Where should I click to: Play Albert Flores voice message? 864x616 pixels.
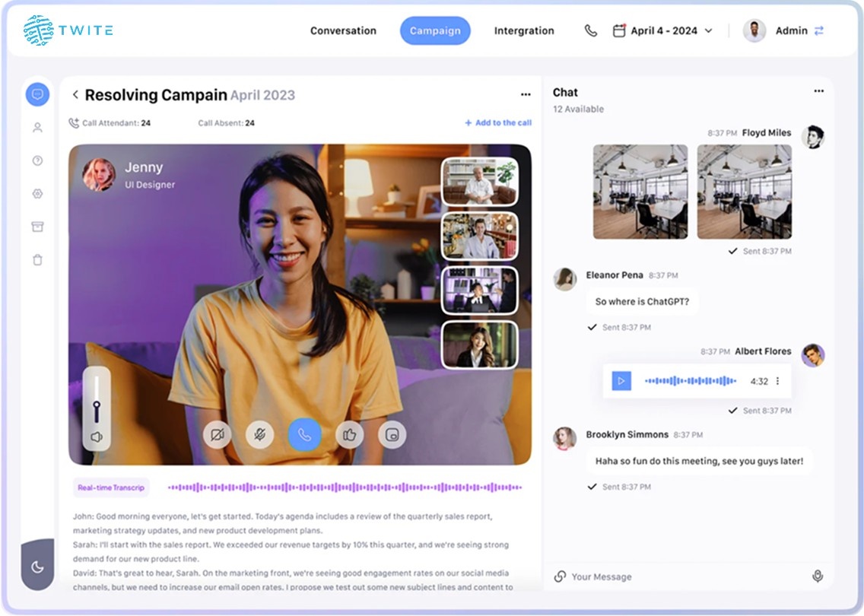(621, 381)
